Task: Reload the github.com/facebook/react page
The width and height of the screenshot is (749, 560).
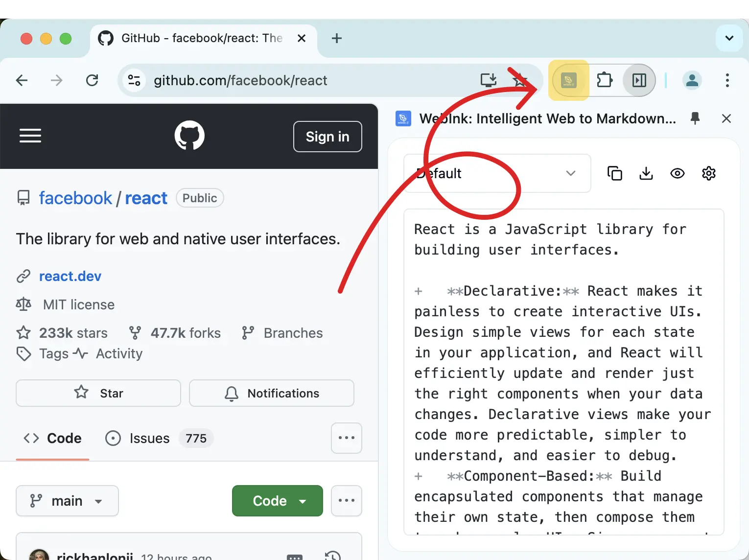Action: point(93,80)
